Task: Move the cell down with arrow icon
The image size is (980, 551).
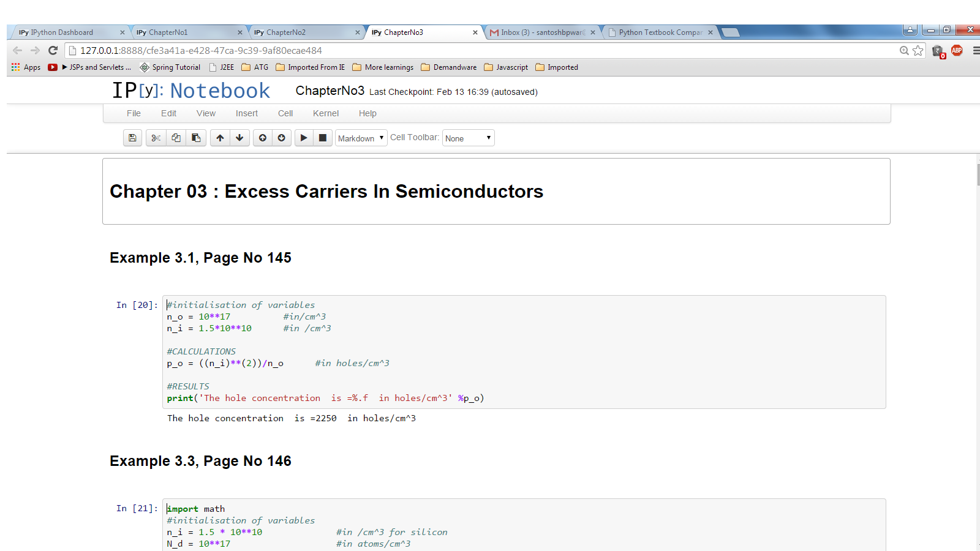Action: click(x=239, y=138)
